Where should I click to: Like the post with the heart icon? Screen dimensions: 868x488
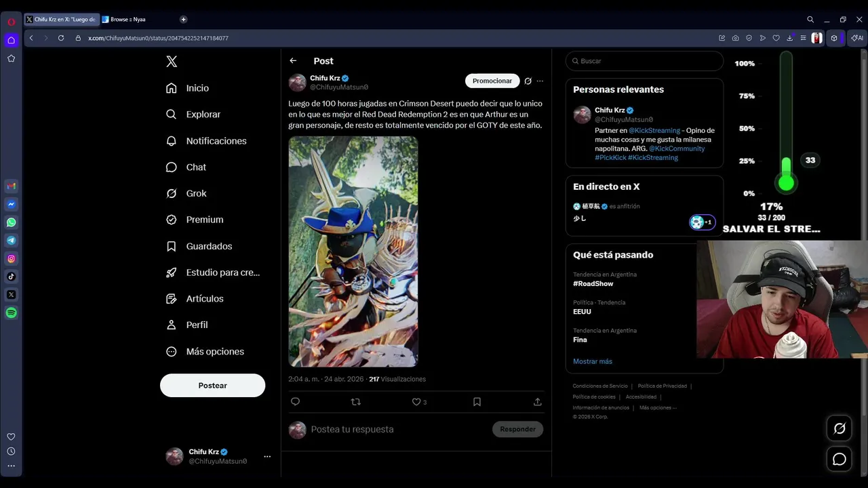click(416, 402)
